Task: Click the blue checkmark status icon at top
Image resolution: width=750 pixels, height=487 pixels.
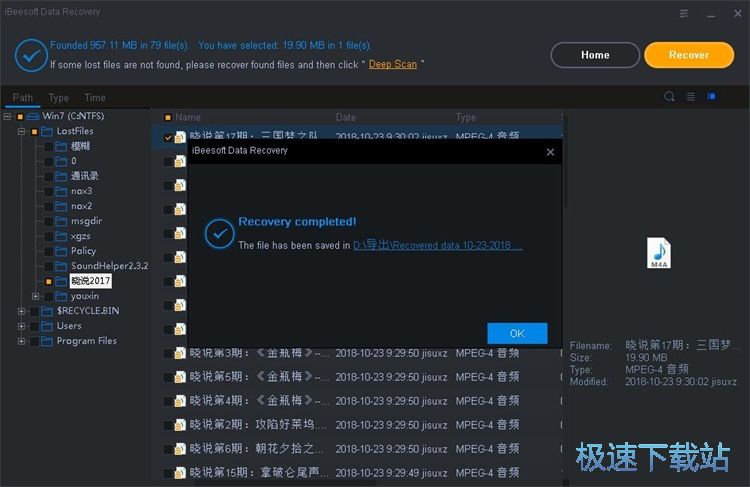Action: click(x=31, y=55)
